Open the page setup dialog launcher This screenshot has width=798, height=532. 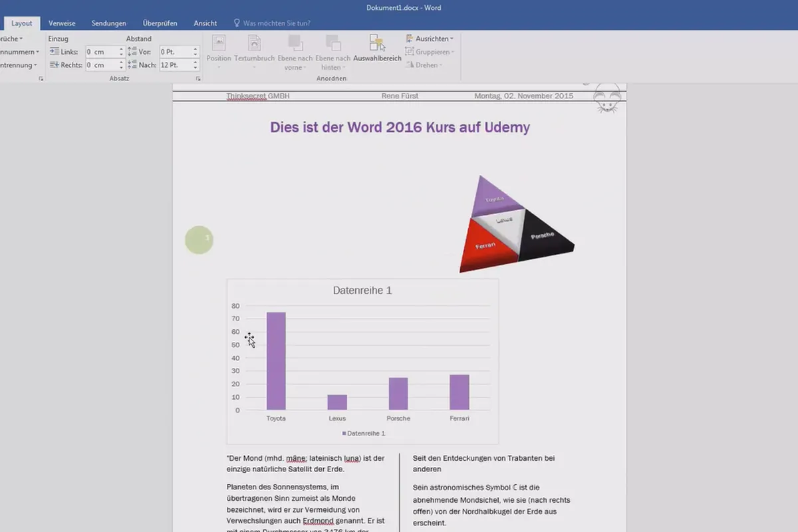click(41, 79)
